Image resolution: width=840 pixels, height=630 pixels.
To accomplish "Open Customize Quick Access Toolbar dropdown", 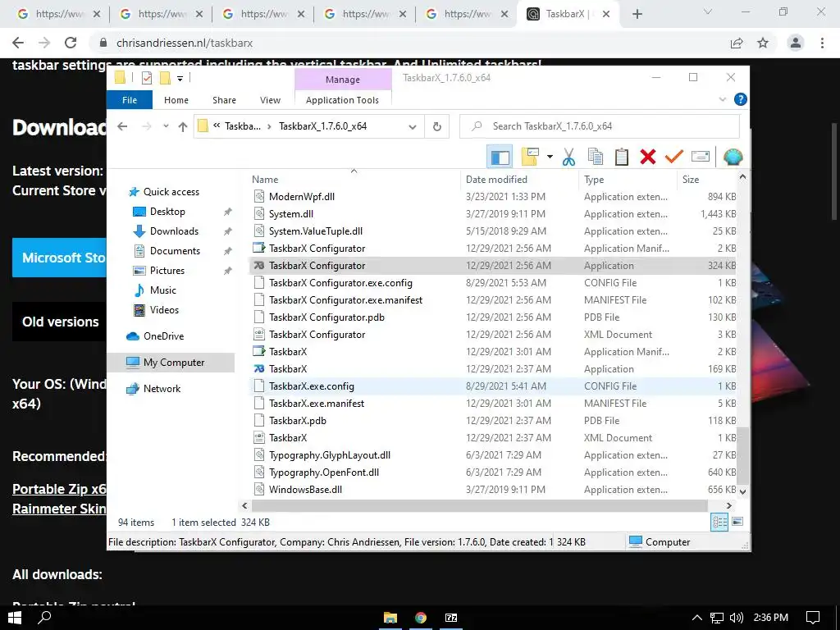I will tap(180, 78).
